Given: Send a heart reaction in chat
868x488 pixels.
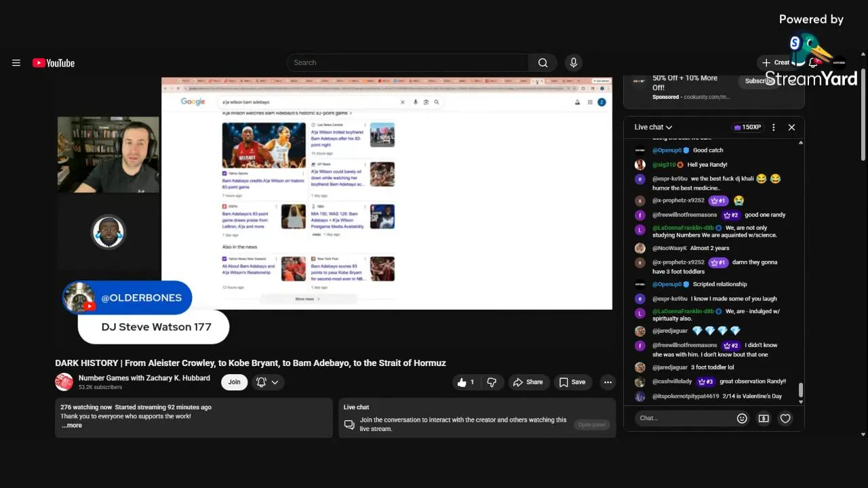Looking at the screenshot, I should pyautogui.click(x=785, y=418).
